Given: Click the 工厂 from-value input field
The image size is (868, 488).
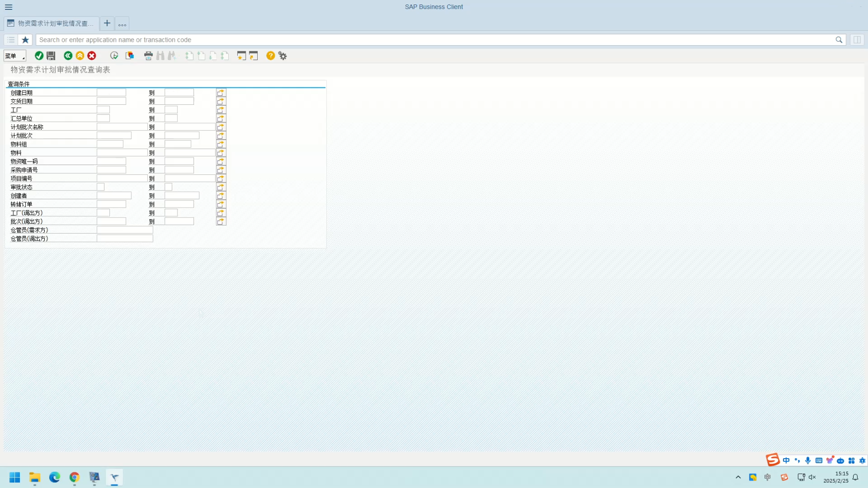Looking at the screenshot, I should tap(103, 110).
